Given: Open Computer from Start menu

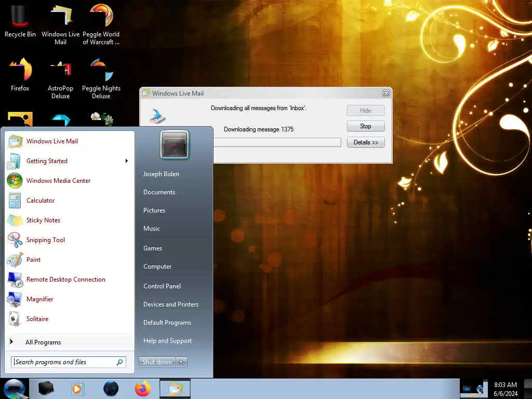Looking at the screenshot, I should tap(157, 267).
